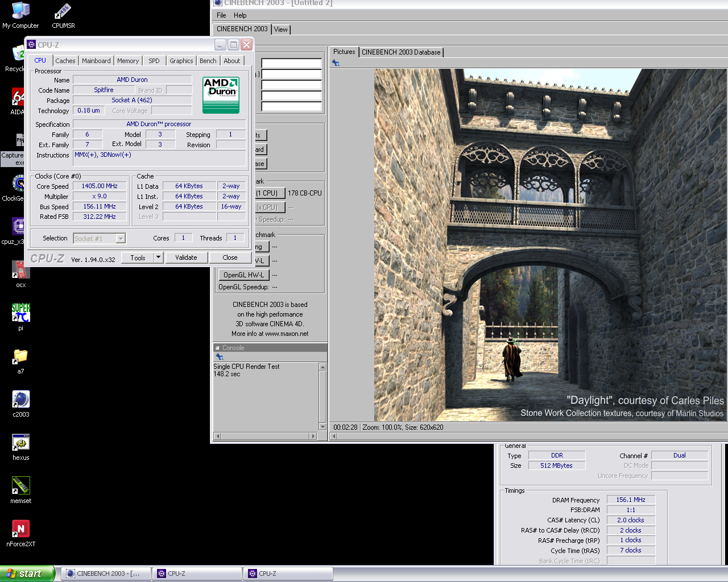Select the Super PI desktop icon
Screen dimensions: 728x582
(20, 318)
